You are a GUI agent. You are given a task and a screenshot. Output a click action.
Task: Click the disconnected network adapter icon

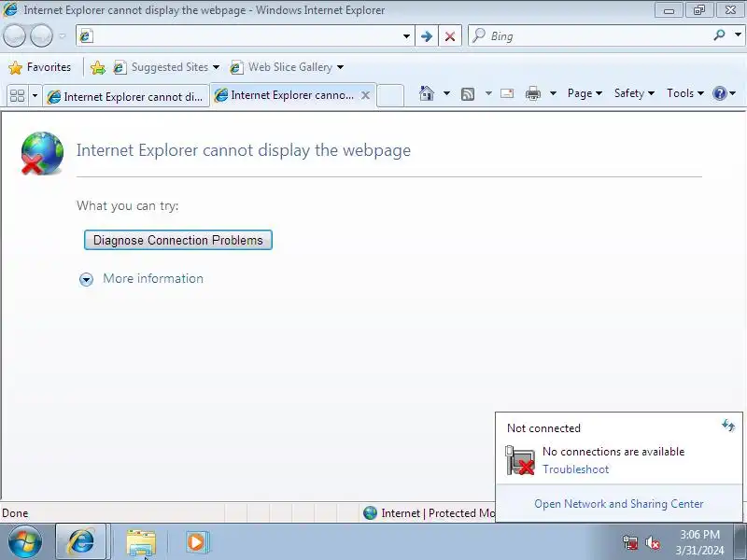point(520,460)
